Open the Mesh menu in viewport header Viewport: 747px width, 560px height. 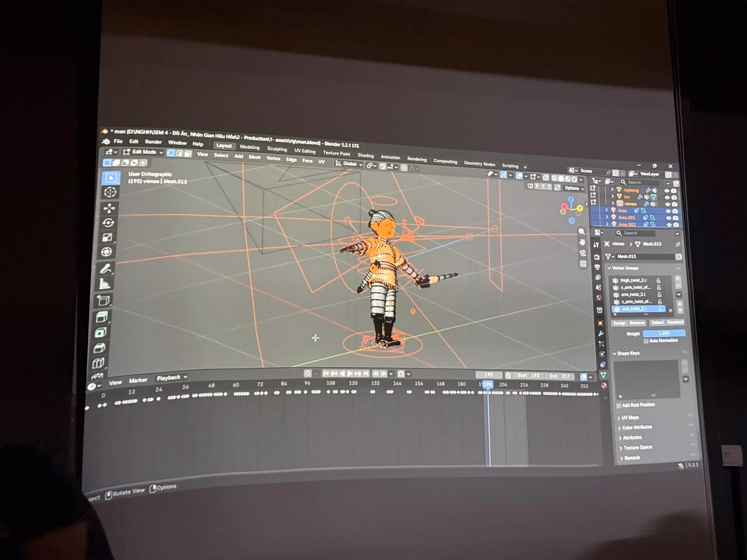point(255,157)
